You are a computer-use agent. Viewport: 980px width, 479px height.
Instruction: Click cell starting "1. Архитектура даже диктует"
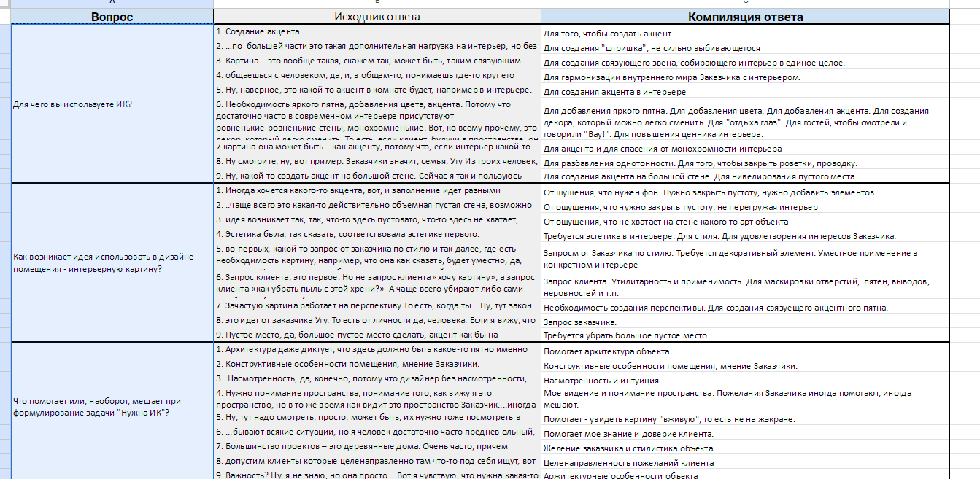(x=377, y=349)
